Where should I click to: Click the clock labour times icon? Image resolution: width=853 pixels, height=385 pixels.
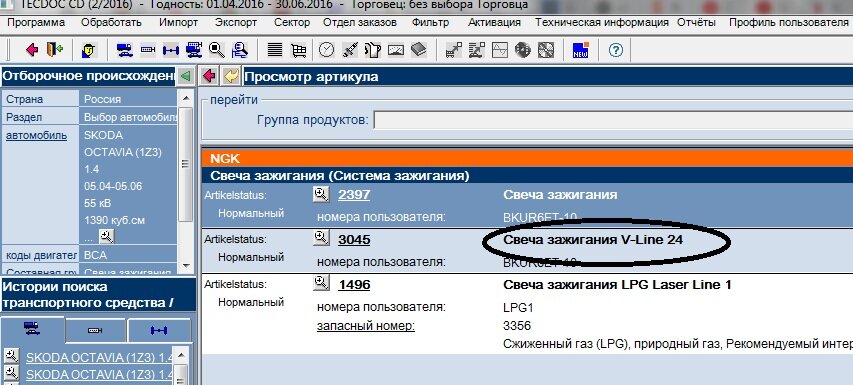coord(326,50)
